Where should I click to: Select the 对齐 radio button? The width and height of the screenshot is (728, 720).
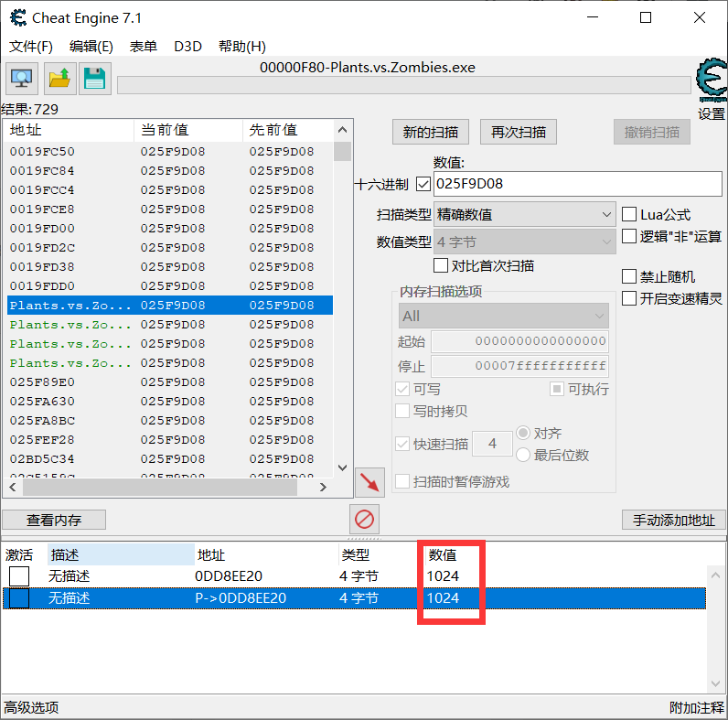523,433
